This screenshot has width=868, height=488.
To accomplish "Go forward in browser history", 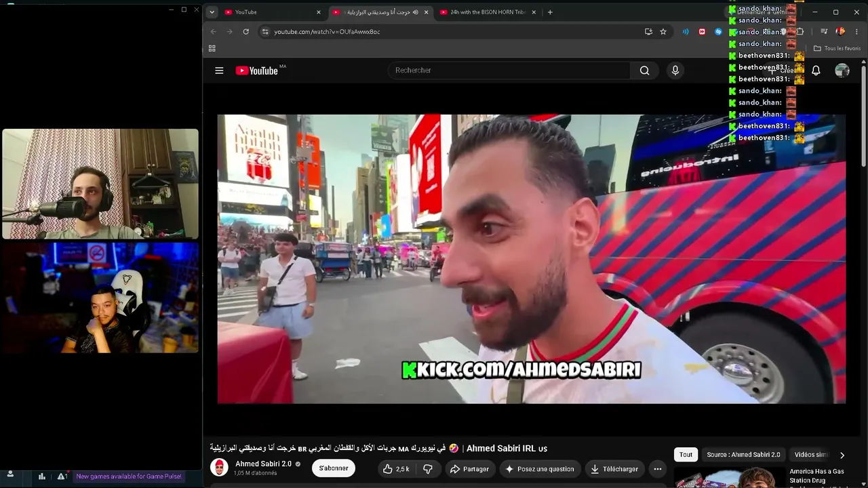I will coord(229,31).
